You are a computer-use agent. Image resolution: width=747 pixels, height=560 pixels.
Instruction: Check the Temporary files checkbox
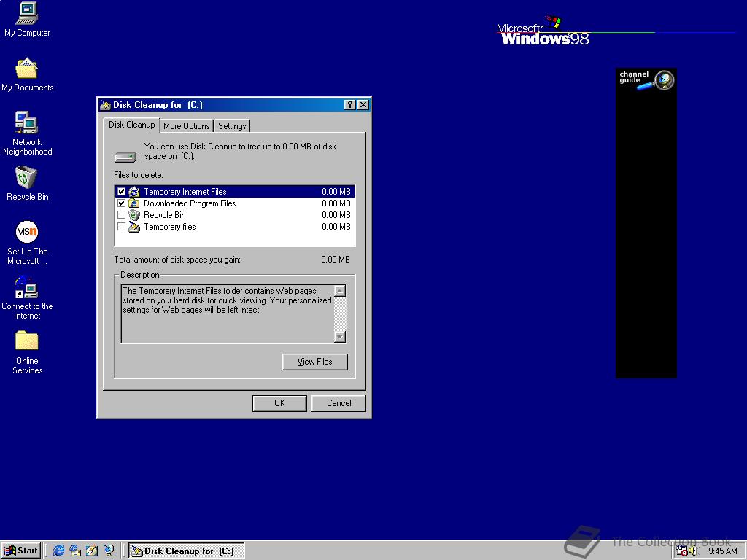122,227
